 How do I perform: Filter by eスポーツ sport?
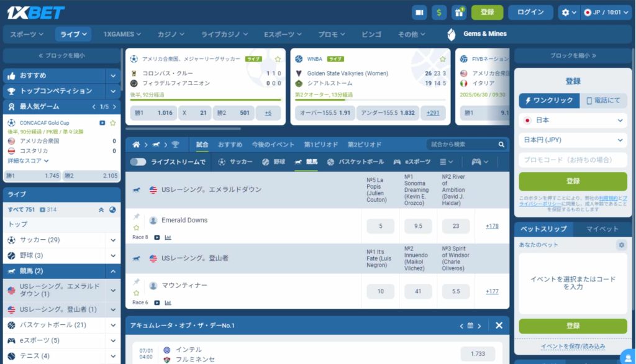[x=412, y=162]
